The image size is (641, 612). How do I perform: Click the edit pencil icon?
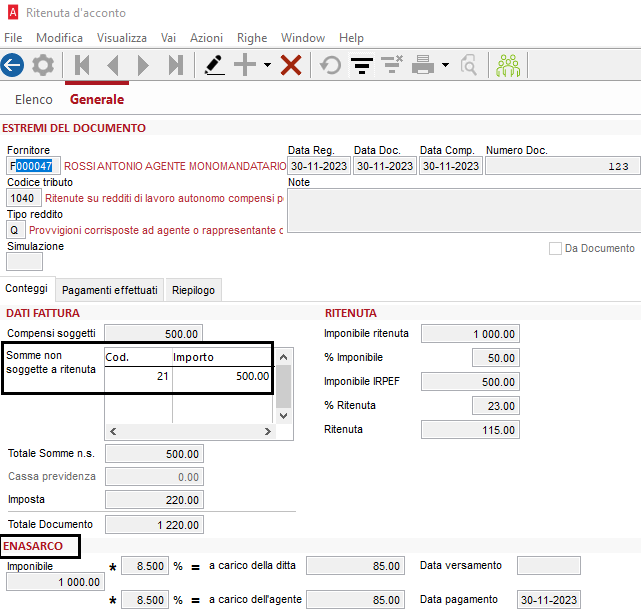pos(215,65)
